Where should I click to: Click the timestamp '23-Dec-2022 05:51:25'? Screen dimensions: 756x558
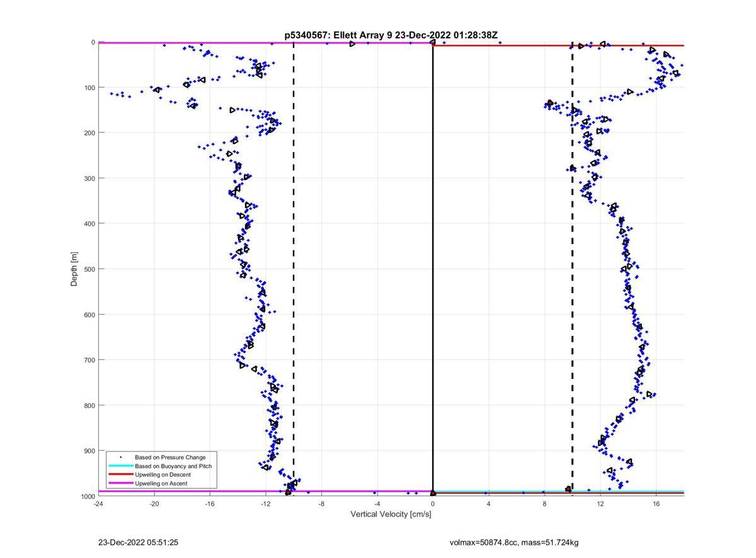[x=138, y=542]
